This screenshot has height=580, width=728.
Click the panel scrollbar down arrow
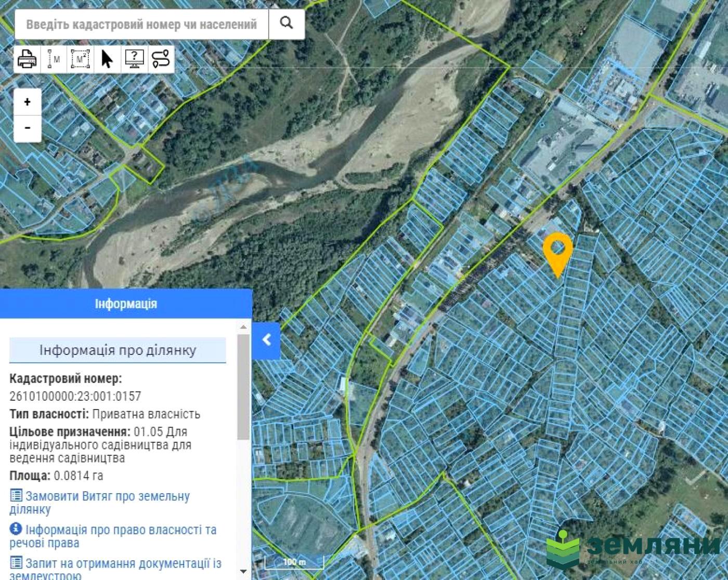pyautogui.click(x=243, y=572)
